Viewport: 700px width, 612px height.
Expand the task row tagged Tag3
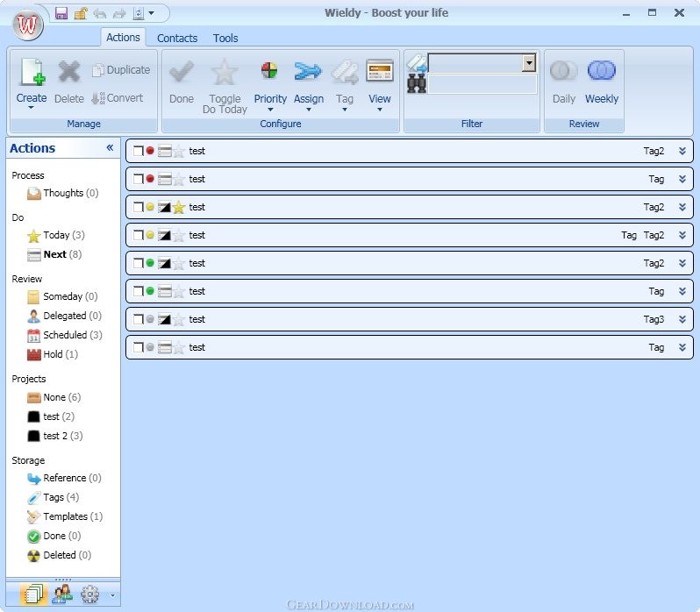[682, 319]
